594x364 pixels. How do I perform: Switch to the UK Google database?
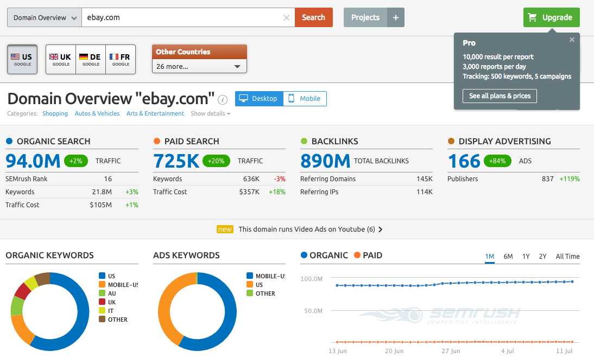61,60
